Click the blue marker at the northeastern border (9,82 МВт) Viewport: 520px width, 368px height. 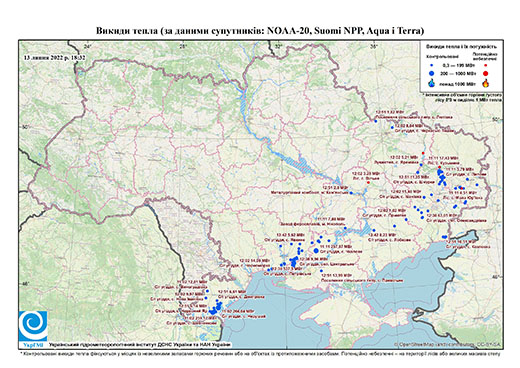(x=376, y=121)
